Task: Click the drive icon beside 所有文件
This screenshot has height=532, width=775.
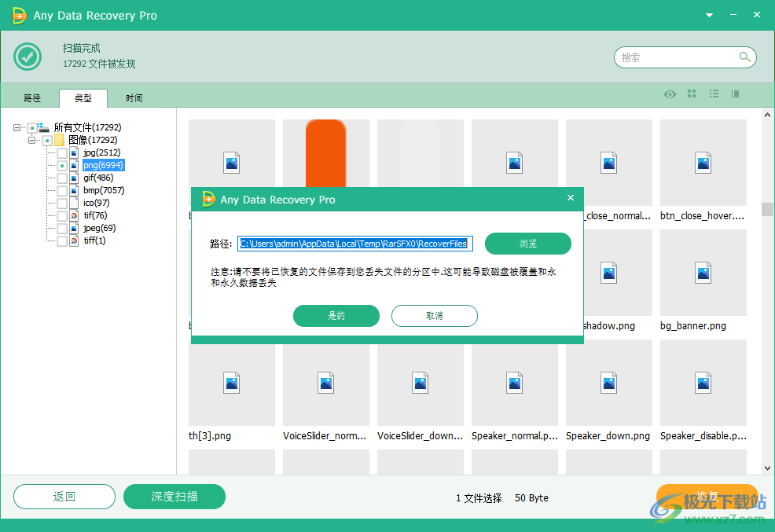Action: click(43, 127)
